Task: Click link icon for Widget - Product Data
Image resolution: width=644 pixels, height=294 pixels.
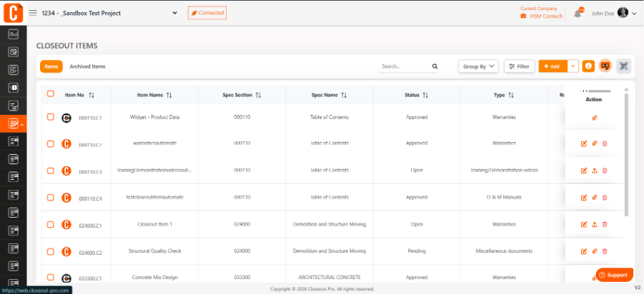Action: tap(594, 118)
